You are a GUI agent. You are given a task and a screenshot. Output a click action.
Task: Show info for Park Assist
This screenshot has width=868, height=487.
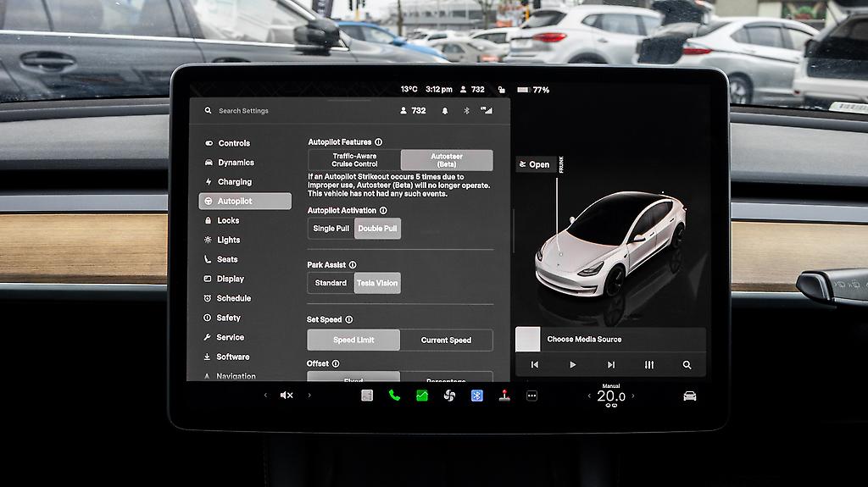pyautogui.click(x=353, y=264)
